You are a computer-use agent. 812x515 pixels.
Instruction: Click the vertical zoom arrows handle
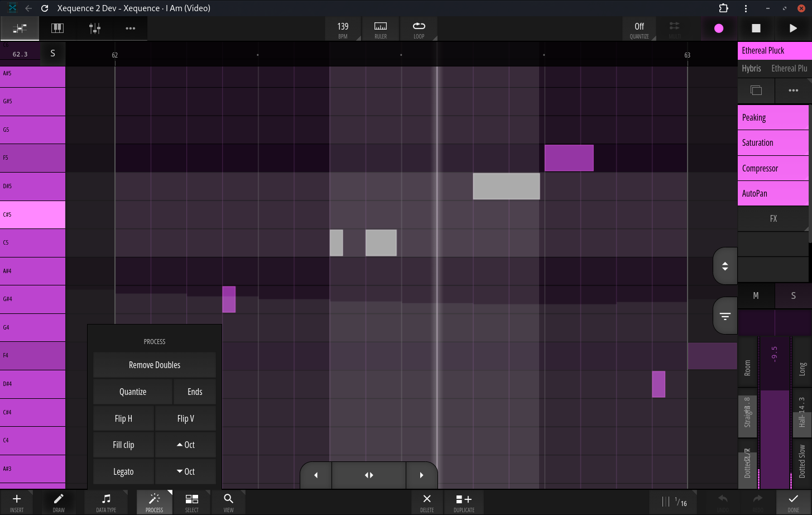click(x=725, y=266)
